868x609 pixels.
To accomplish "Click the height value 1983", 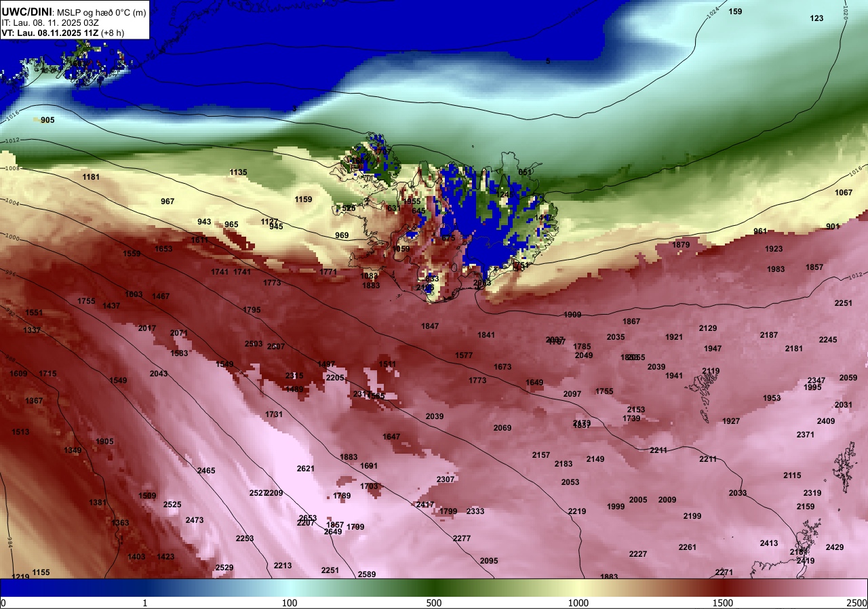I will (x=776, y=269).
